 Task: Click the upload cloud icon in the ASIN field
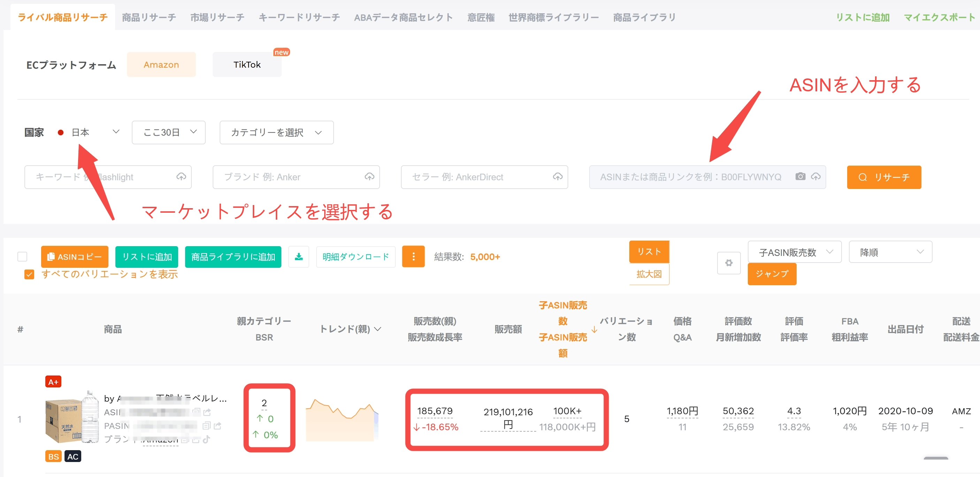point(816,176)
